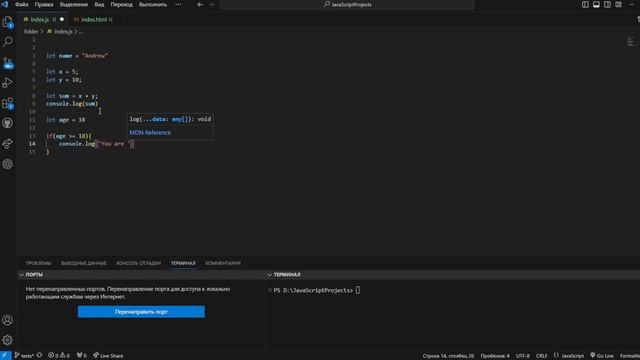This screenshot has width=640, height=360.
Task: Click the breadcrumb ellipsis segment
Action: (81, 31)
